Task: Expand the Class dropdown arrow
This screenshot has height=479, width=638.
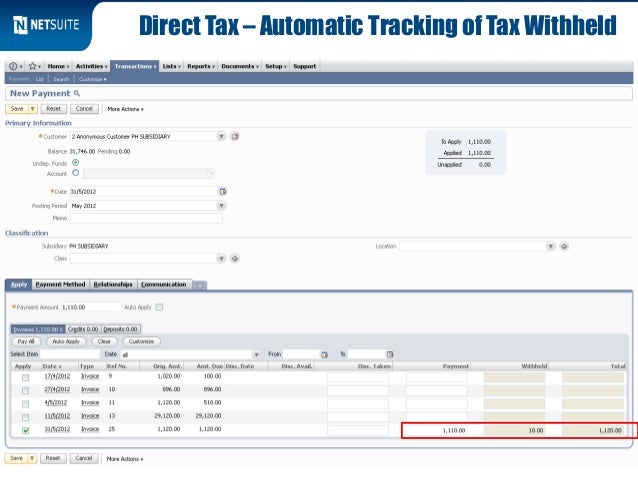Action: [221, 258]
